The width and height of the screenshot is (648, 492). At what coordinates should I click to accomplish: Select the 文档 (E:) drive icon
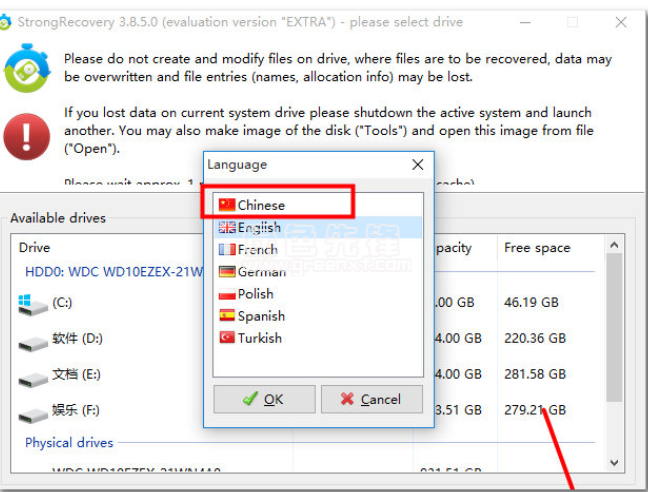(x=33, y=379)
